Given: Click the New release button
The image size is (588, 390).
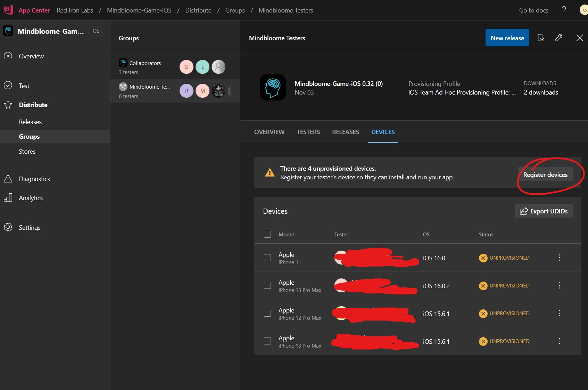Looking at the screenshot, I should (507, 38).
